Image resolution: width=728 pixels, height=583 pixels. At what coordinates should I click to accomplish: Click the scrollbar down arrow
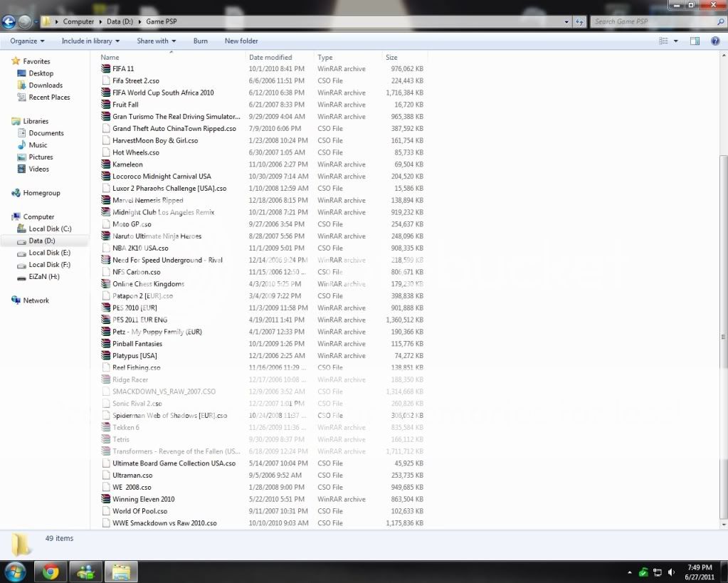click(723, 525)
